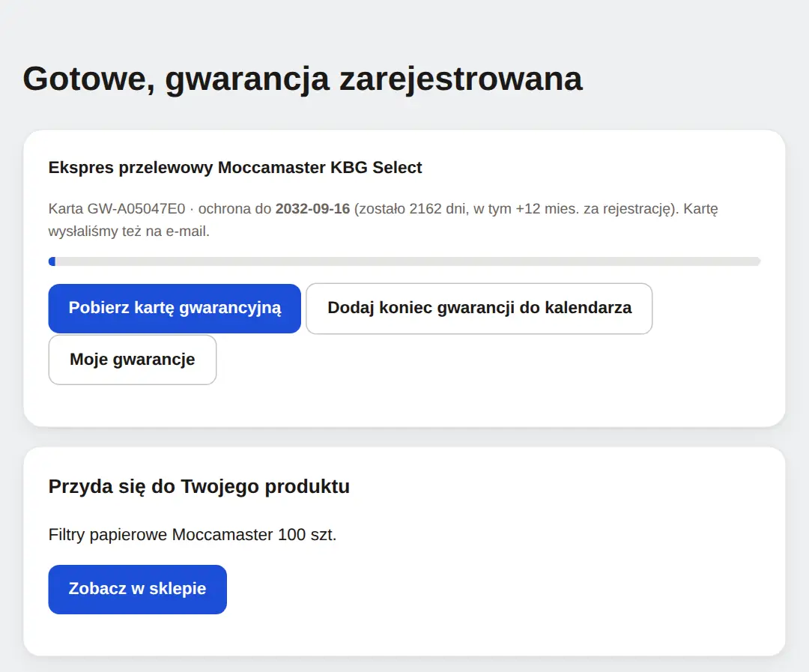Click the warranty end date 2032-09-16

click(312, 208)
